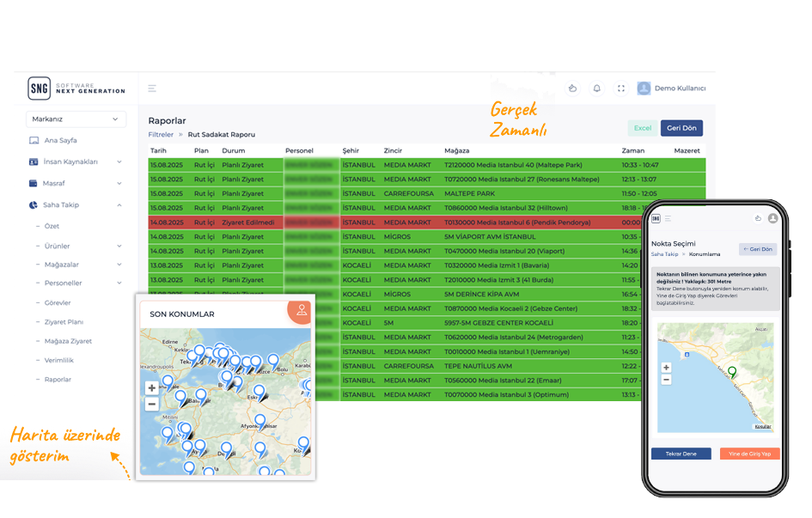This screenshot has width=812, height=518.
Task: Open Ana Sayfa from the sidebar
Action: (x=61, y=140)
